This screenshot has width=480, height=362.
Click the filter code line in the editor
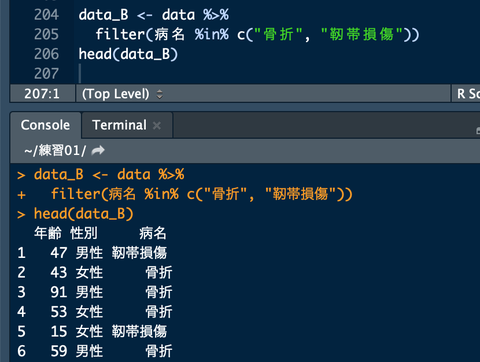257,35
